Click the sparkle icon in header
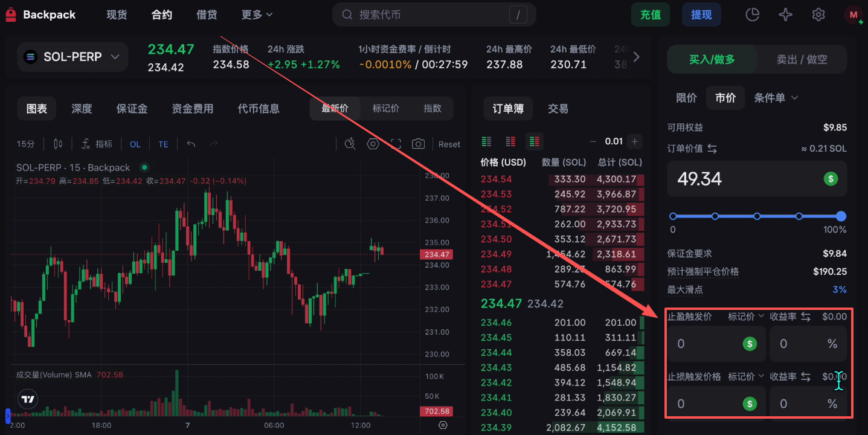This screenshot has height=435, width=868. [x=785, y=14]
